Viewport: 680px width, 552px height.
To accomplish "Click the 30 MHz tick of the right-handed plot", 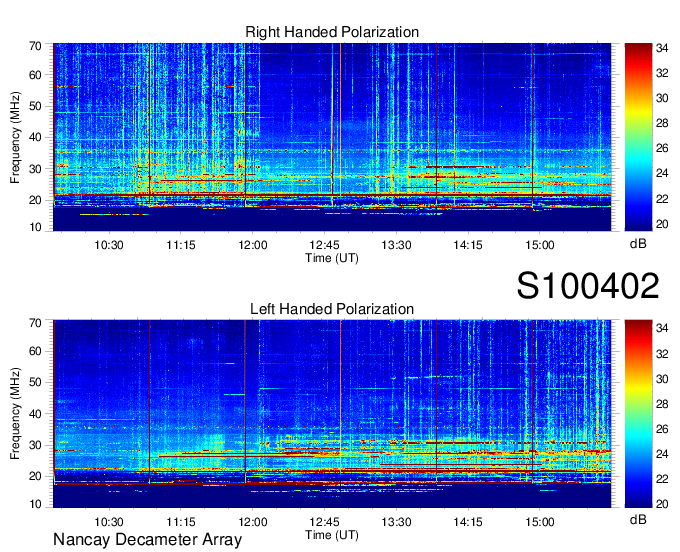I will (35, 170).
